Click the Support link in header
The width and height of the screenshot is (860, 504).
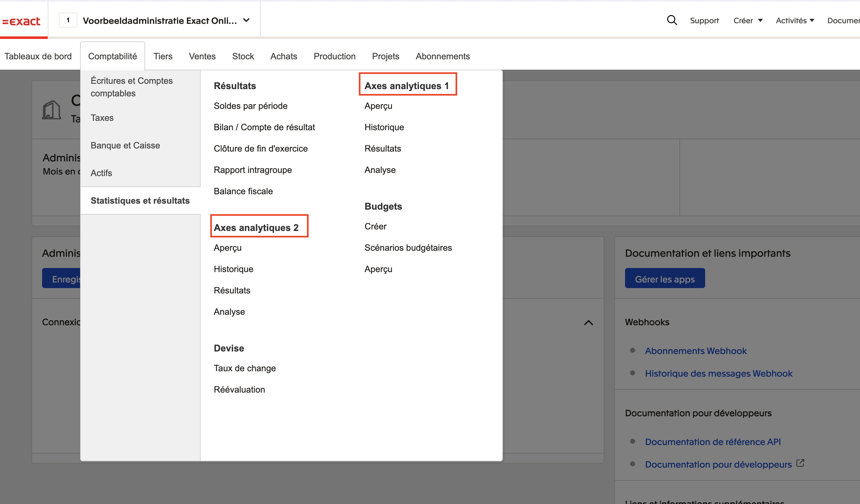point(704,20)
